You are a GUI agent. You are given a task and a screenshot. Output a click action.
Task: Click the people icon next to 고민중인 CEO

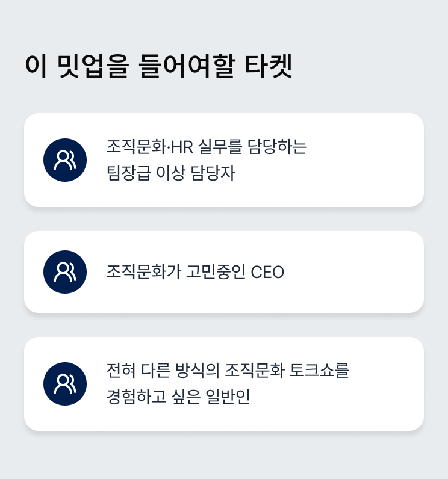(x=65, y=272)
